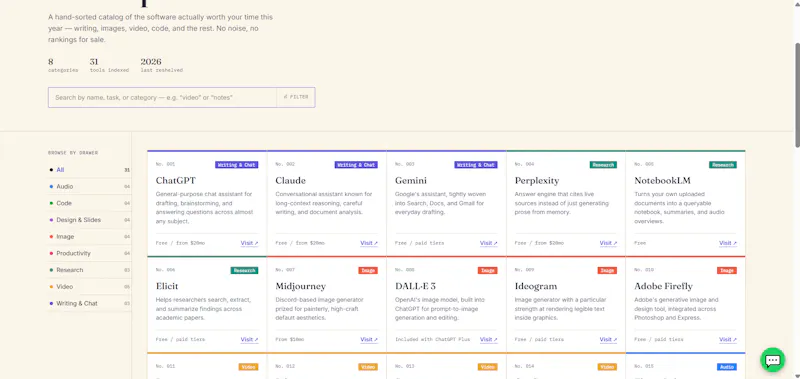The image size is (800, 379).
Task: Click the ChatGPT card title
Action: pos(176,181)
